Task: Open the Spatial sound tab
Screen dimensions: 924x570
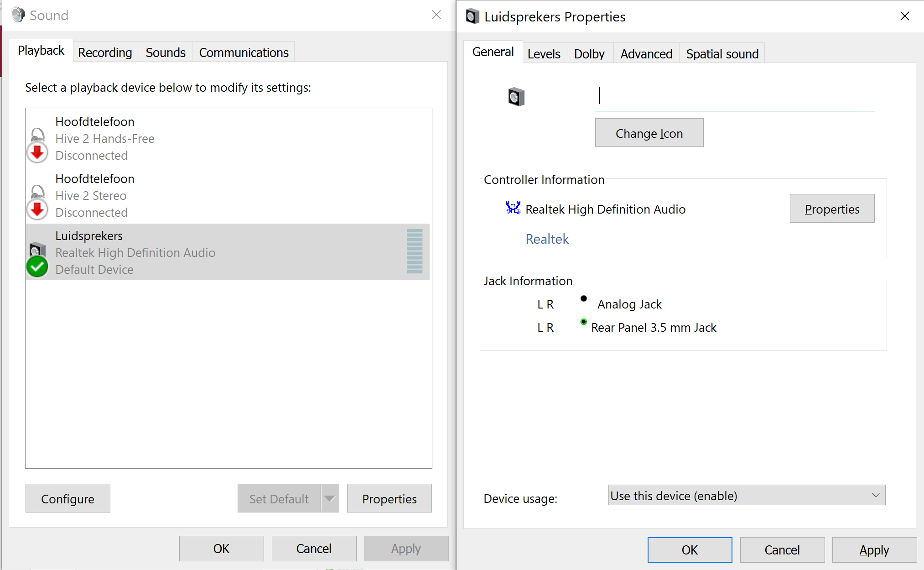Action: (722, 54)
